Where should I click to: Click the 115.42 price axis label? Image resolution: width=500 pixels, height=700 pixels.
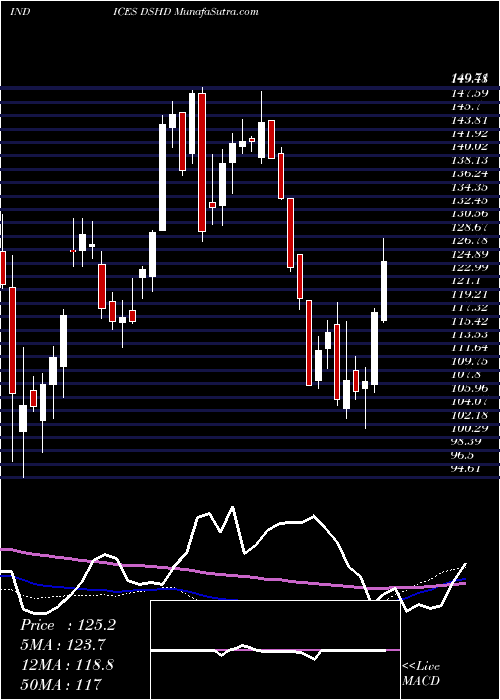pos(470,321)
